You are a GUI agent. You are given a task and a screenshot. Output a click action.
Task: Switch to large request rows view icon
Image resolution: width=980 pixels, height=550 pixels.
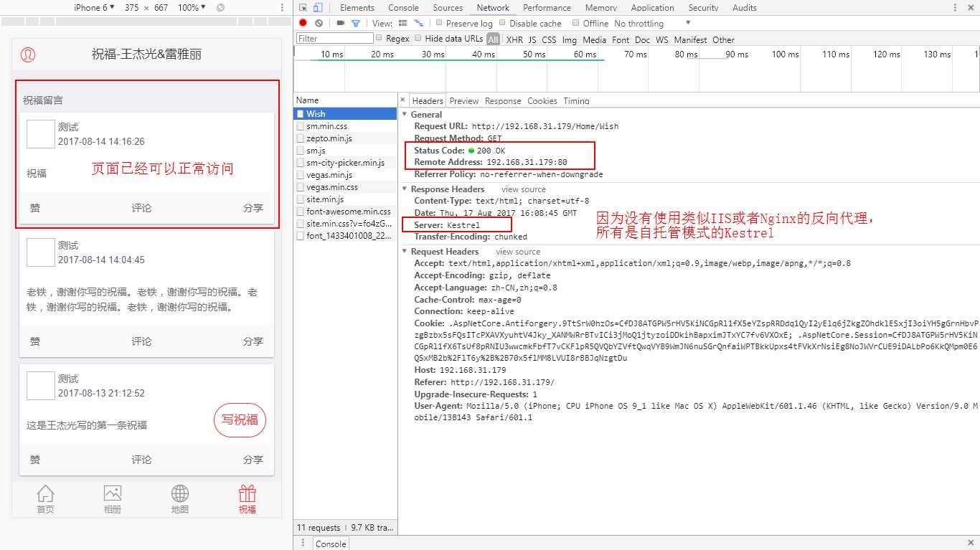[x=403, y=23]
